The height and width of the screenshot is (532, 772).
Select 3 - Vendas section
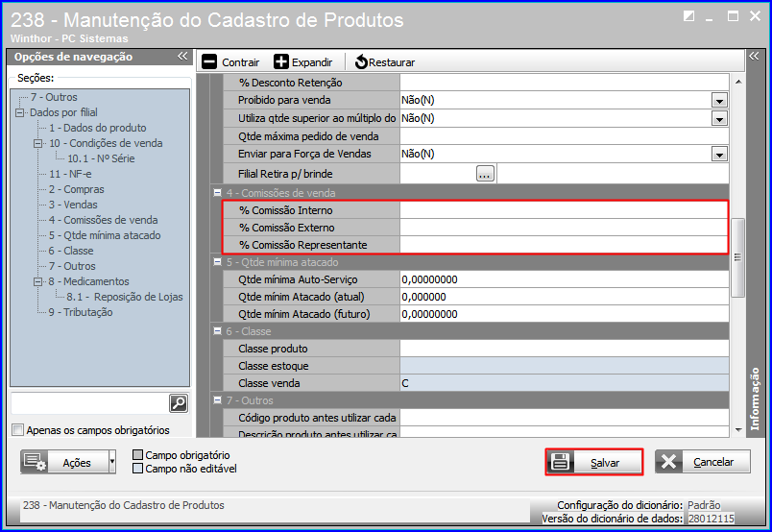(x=73, y=205)
